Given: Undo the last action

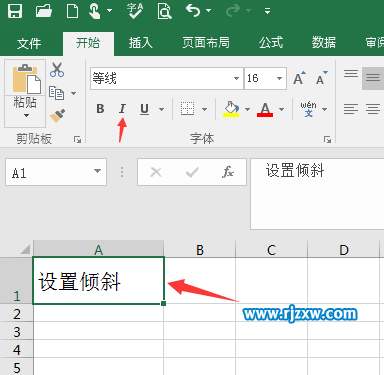Looking at the screenshot, I should (x=193, y=11).
